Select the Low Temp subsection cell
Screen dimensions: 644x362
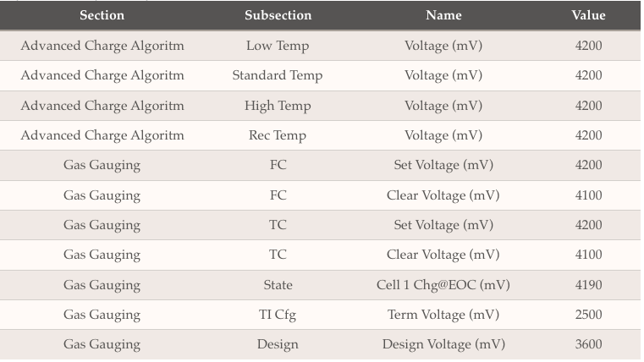278,46
